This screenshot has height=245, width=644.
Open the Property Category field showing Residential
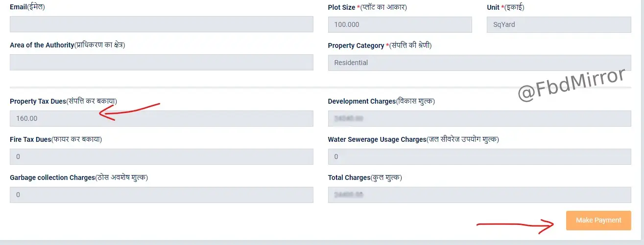479,63
